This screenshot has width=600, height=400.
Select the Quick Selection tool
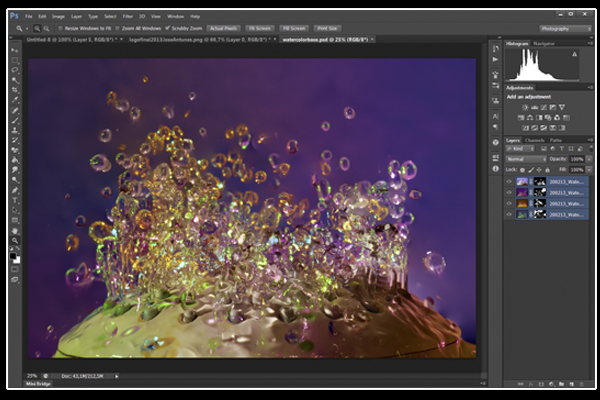click(x=15, y=80)
